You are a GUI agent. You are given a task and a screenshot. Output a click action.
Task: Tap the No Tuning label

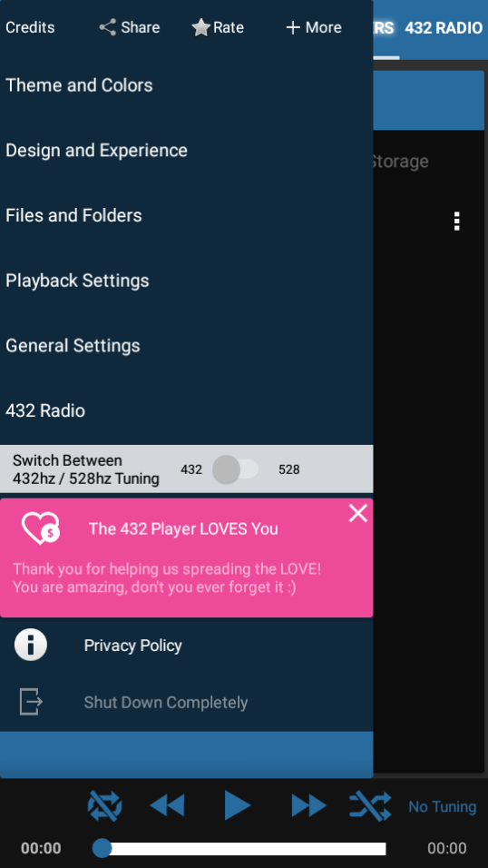coord(442,807)
